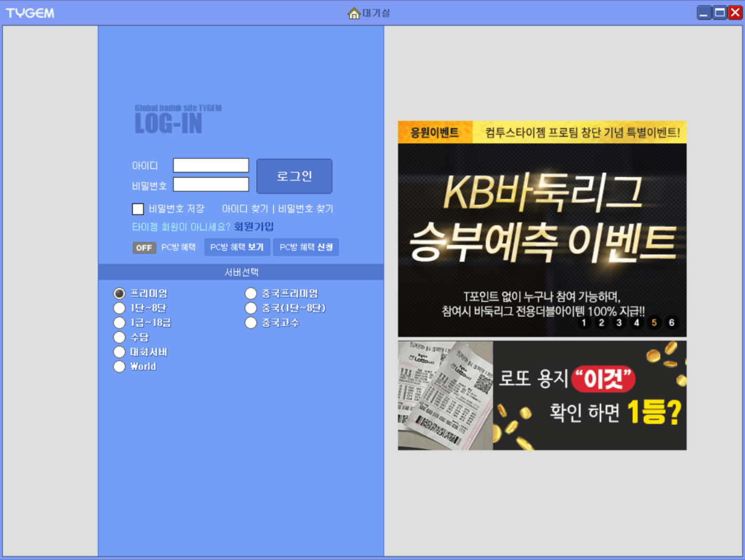Viewport: 745px width, 560px height.
Task: Select the 대회서버 server option
Action: [119, 352]
